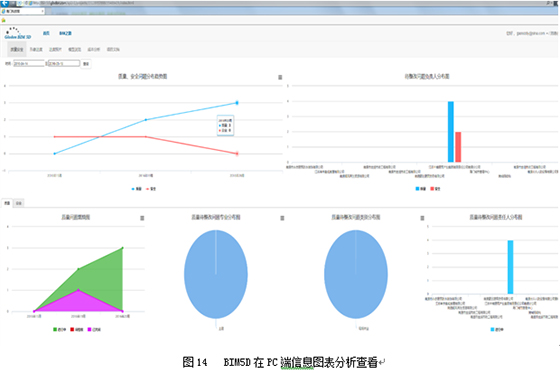Click the yellow favorites star icon below the browser tab
Viewport: 560px width, 373px height.
pyautogui.click(x=4, y=20)
